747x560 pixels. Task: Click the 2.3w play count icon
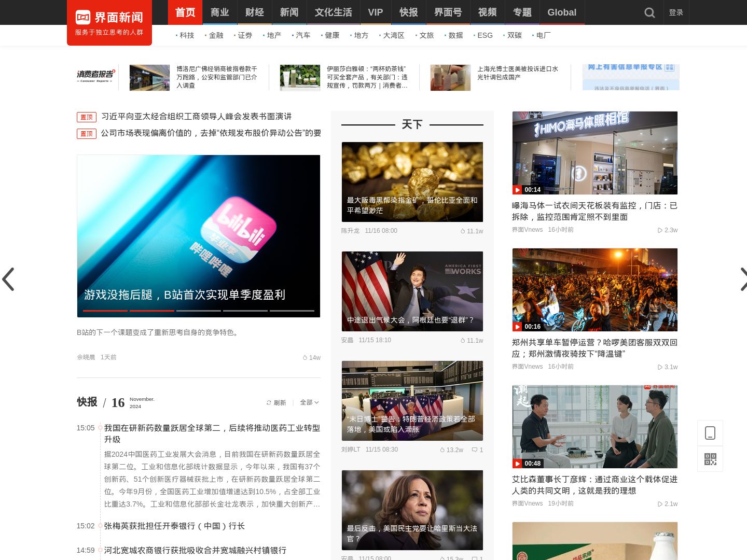point(660,230)
